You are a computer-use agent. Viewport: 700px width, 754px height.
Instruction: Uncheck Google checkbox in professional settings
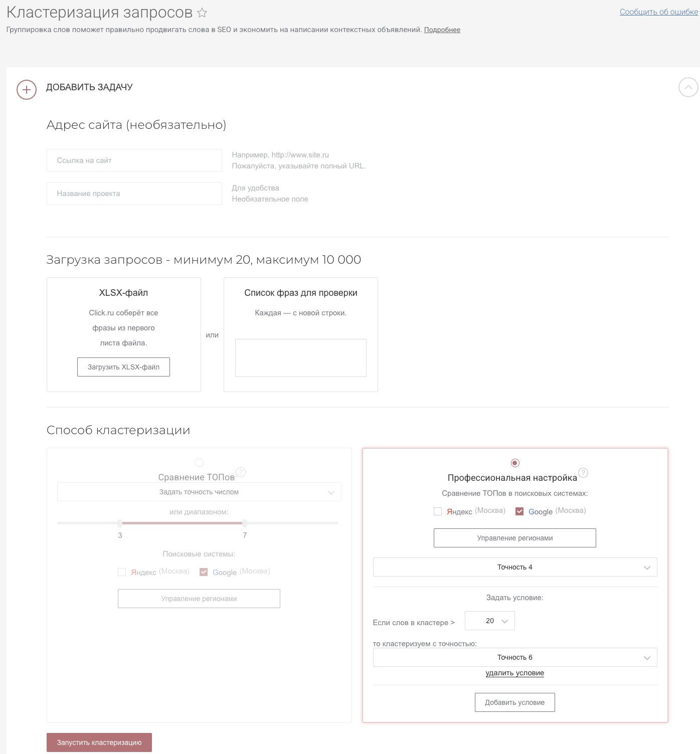click(519, 511)
